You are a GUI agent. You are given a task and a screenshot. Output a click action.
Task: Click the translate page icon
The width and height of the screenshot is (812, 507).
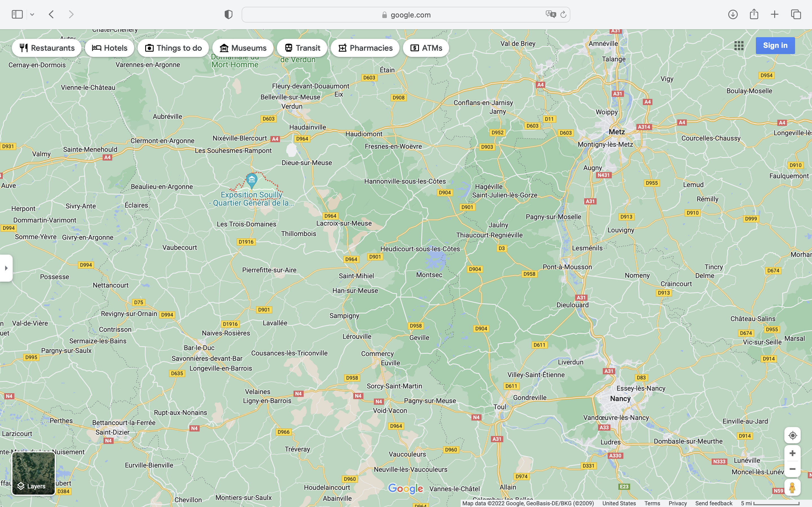[x=551, y=14]
